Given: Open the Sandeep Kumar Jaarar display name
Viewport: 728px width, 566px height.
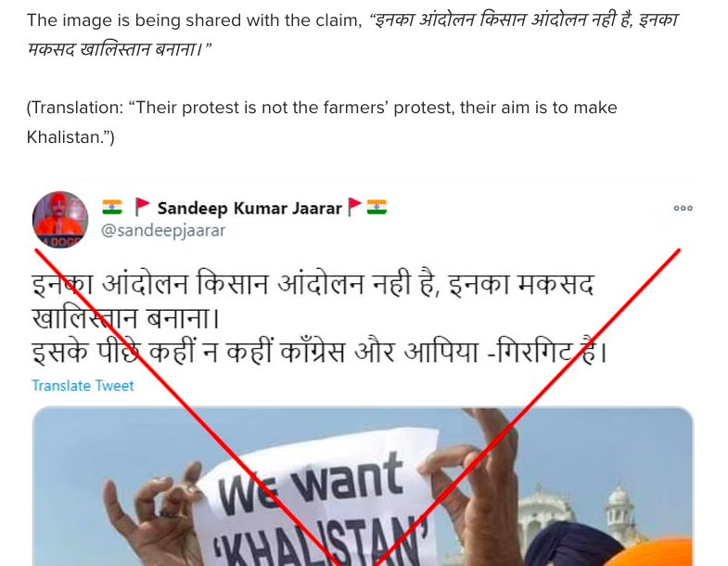Looking at the screenshot, I should 249,208.
